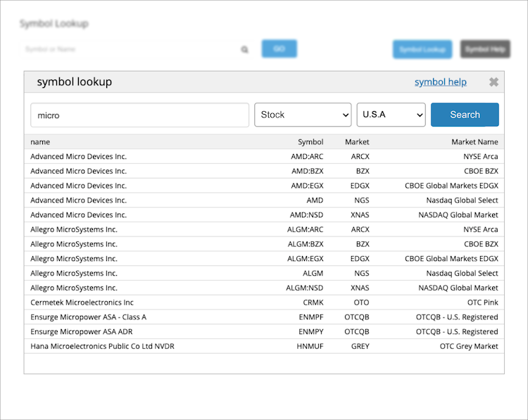Screen dimensions: 528x420
Task: Select Hana Microelectronics HNMUF row
Action: tap(102, 346)
